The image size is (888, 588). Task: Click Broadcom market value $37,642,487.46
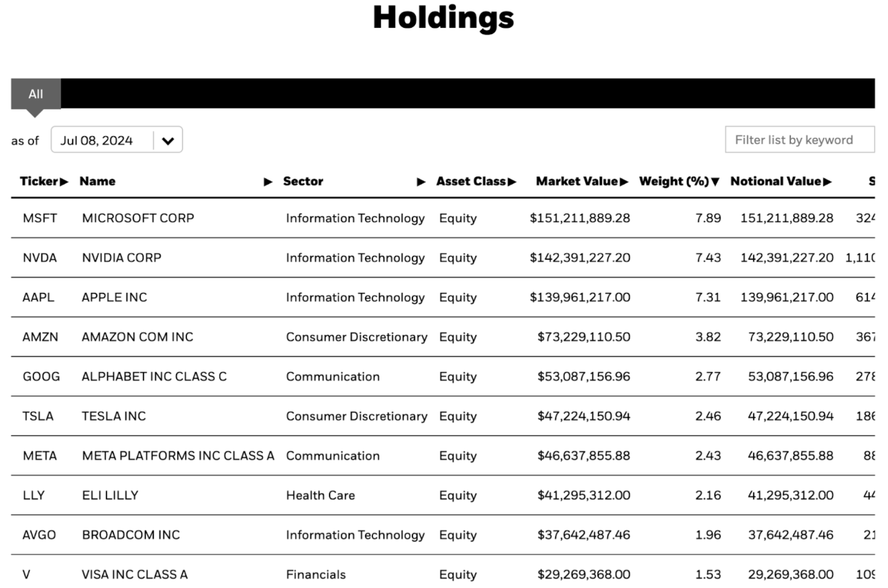pos(584,535)
